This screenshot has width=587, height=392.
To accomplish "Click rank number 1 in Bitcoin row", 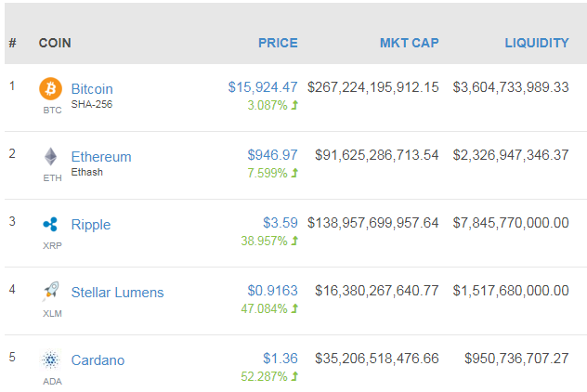I will coord(12,86).
